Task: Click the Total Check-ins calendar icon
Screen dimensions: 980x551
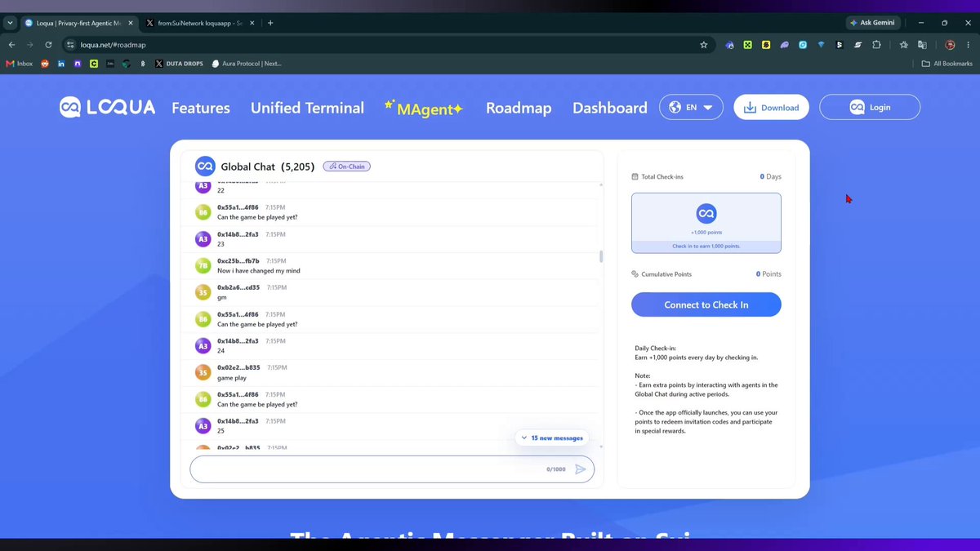Action: pos(635,176)
